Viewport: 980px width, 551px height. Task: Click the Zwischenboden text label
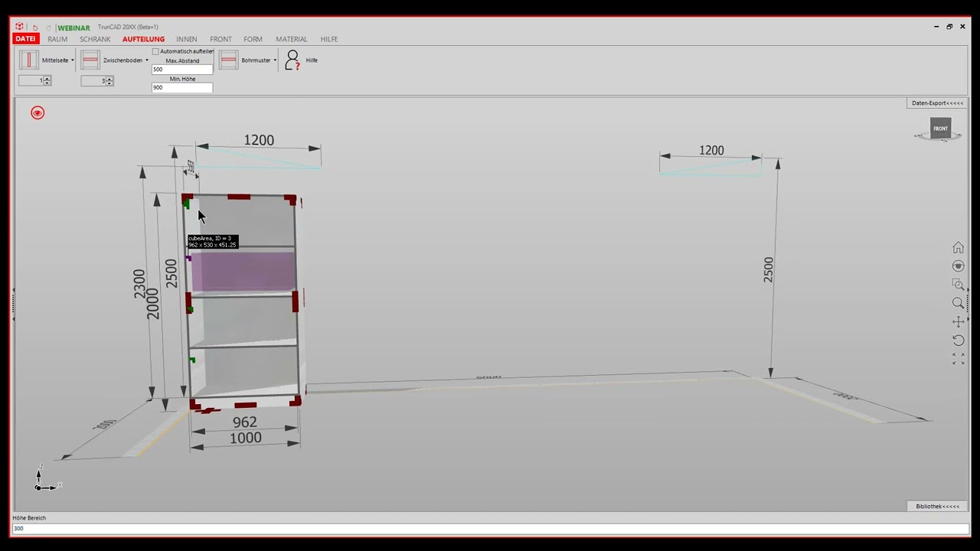click(x=122, y=60)
